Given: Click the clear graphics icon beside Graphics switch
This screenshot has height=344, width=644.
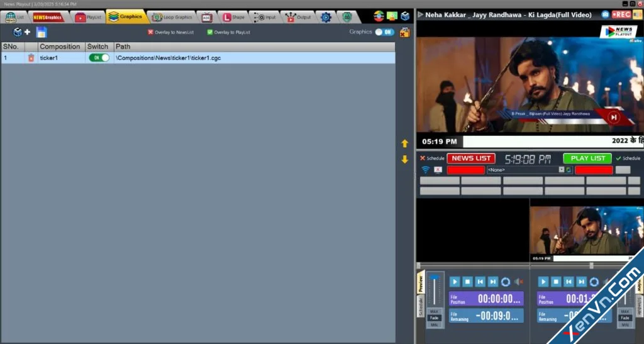Looking at the screenshot, I should (x=404, y=32).
